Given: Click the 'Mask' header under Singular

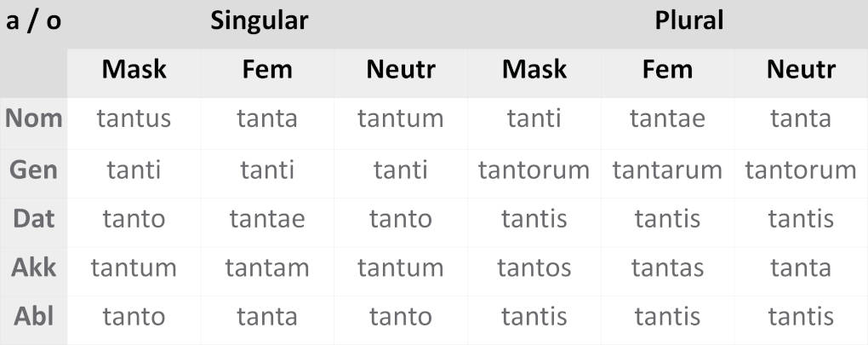Looking at the screenshot, I should click(134, 69).
